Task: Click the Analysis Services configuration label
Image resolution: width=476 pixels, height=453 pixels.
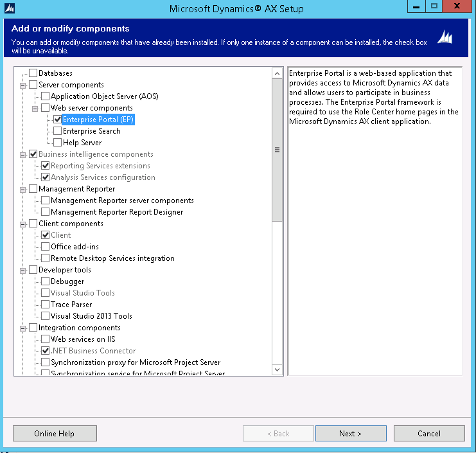Action: 103,177
